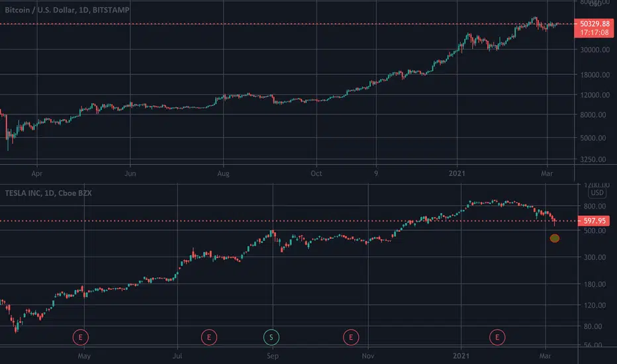The height and width of the screenshot is (364, 617).
Task: Click Aug on Bitcoin time axis
Action: [x=223, y=173]
